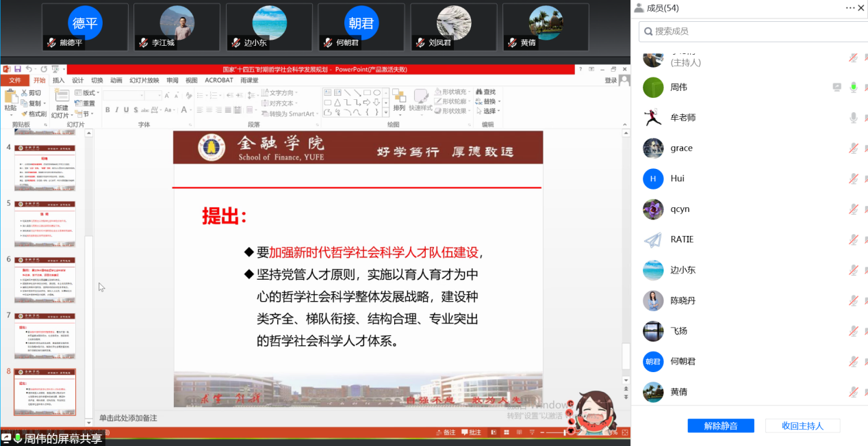Toggle grace's muted microphone

point(853,148)
